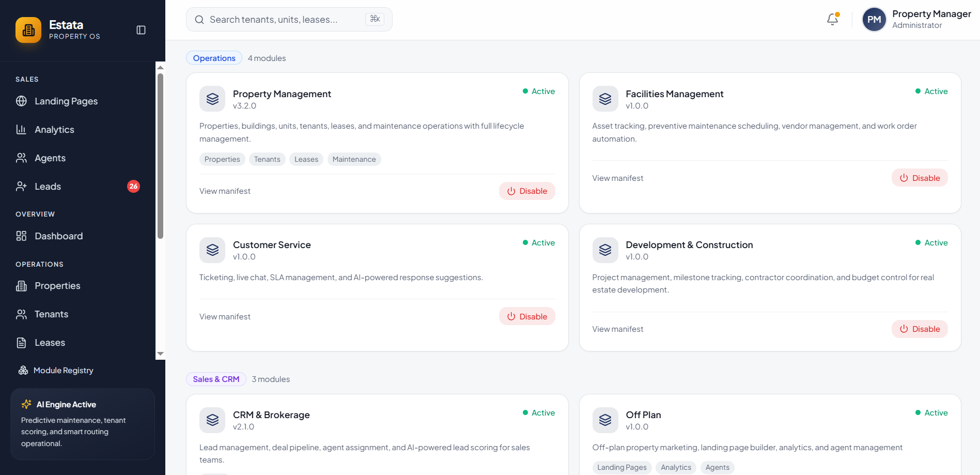980x475 pixels.
Task: Click the Sales & CRM category badge
Action: pos(216,379)
